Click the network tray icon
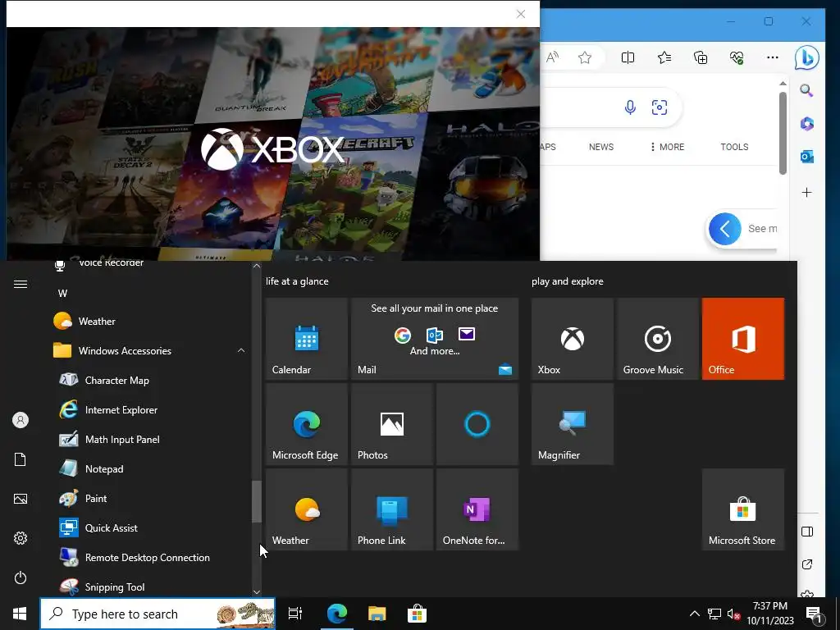Screen dimensions: 840x630 (x=714, y=614)
